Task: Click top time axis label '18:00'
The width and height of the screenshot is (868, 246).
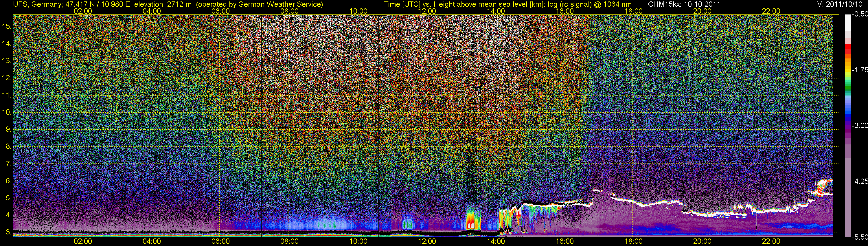Action: [633, 11]
